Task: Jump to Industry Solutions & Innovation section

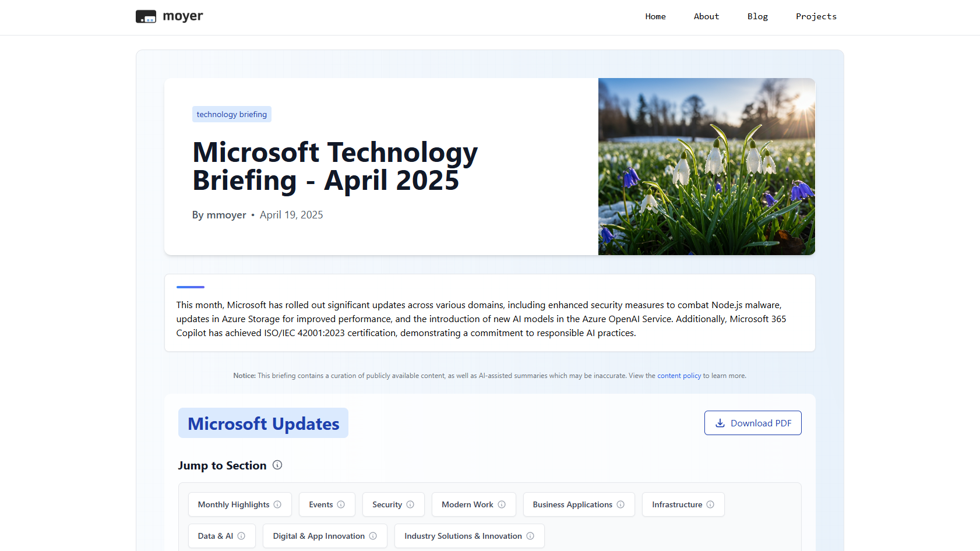Action: click(x=463, y=536)
